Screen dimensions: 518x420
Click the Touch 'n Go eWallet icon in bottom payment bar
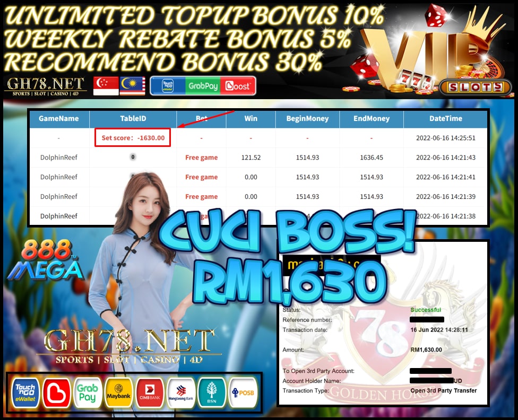(25, 393)
